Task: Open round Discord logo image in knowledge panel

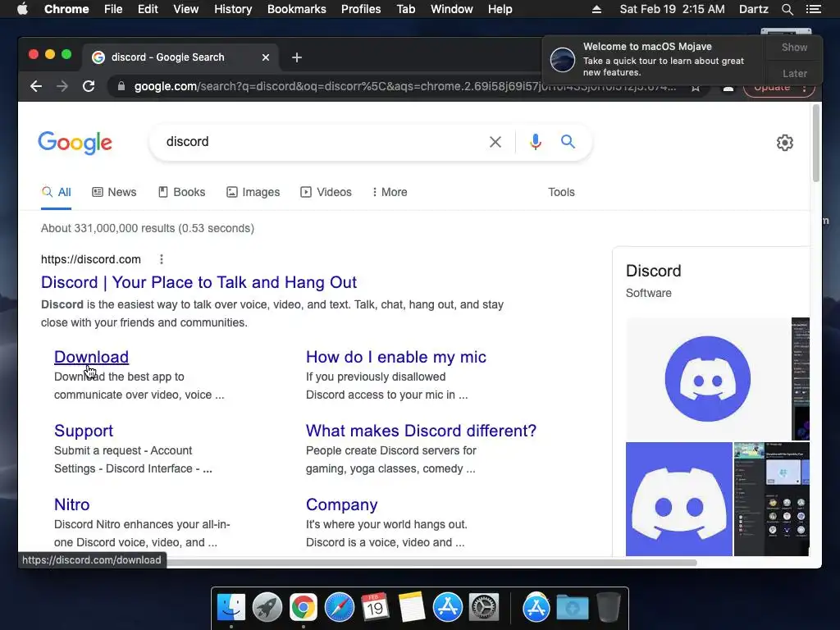Action: 708,379
